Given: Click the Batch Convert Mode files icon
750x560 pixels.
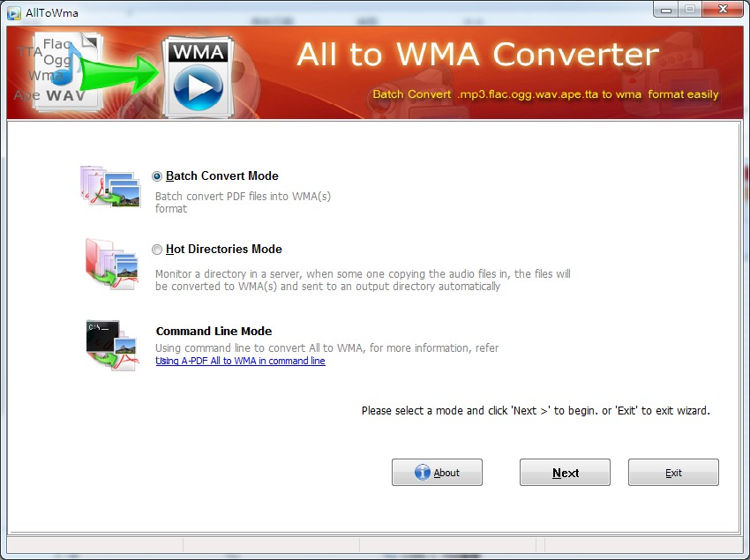Looking at the screenshot, I should coord(110,186).
